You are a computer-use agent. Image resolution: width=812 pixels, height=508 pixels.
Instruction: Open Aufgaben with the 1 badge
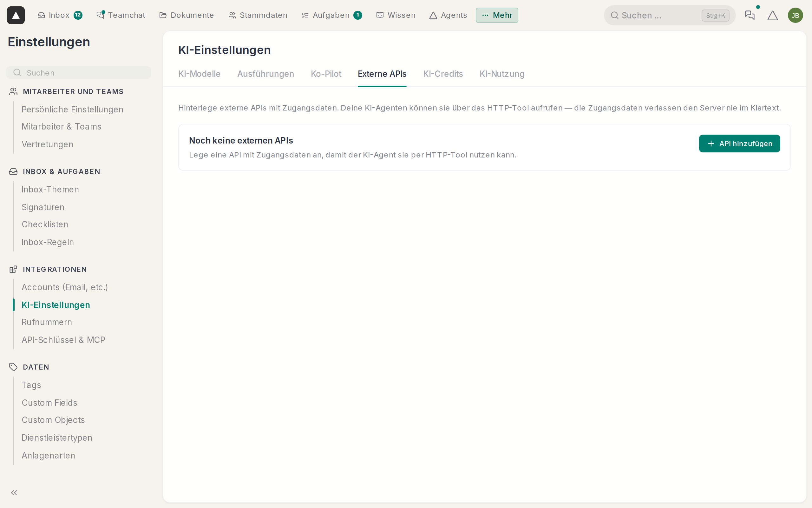click(x=331, y=15)
